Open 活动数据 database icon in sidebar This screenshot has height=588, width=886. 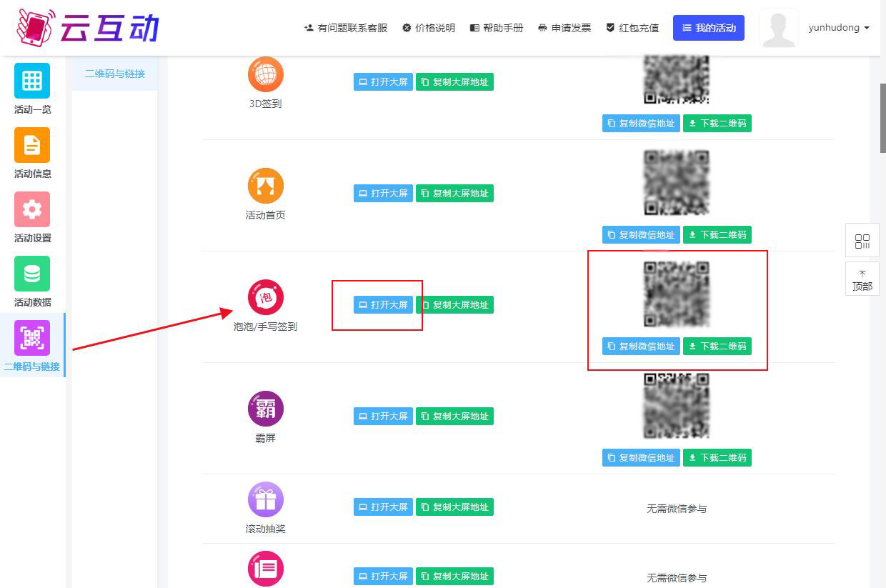pos(32,274)
